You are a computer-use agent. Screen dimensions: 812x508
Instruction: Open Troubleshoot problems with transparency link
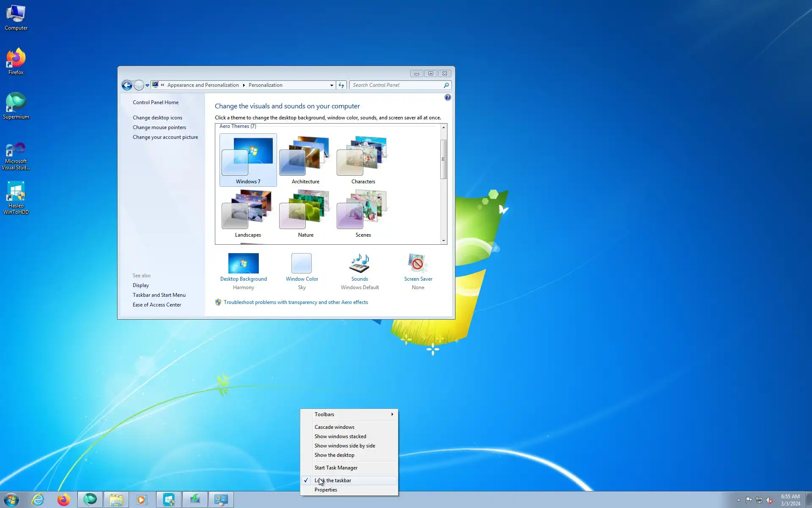pos(296,302)
